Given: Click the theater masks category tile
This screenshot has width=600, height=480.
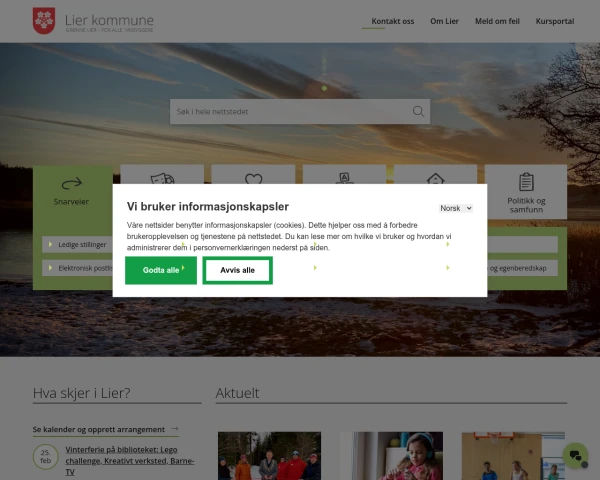Looking at the screenshot, I should coord(162,175).
